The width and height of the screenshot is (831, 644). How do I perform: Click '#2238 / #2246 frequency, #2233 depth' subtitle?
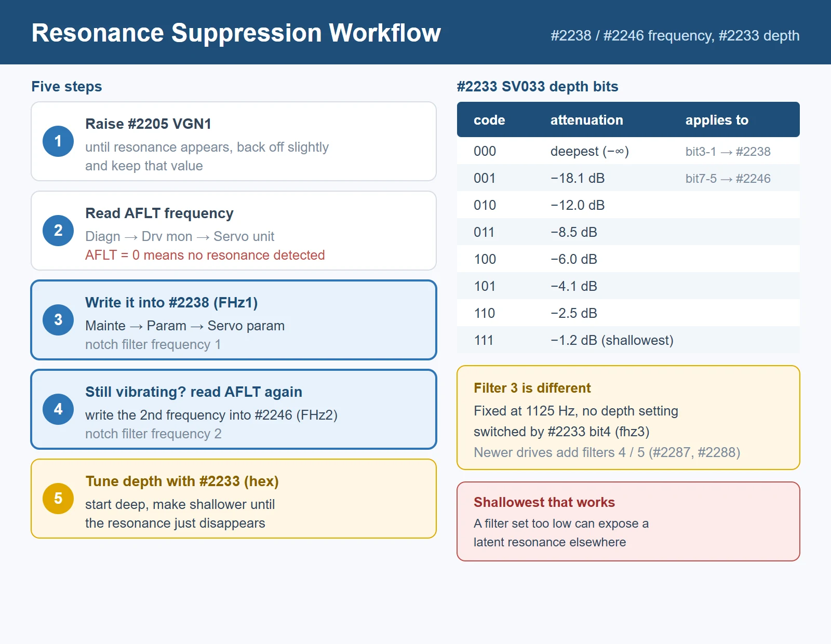pyautogui.click(x=675, y=35)
